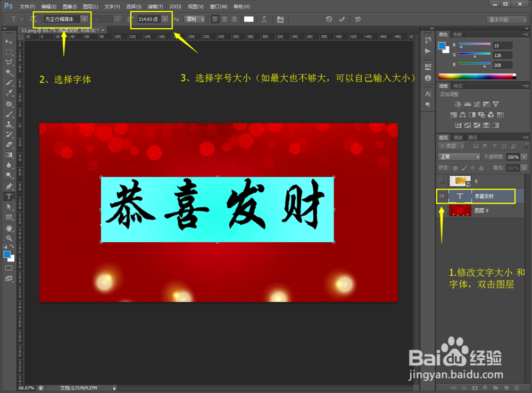Toggle lock all padlock icon
The width and height of the screenshot is (532, 393).
coord(481,168)
